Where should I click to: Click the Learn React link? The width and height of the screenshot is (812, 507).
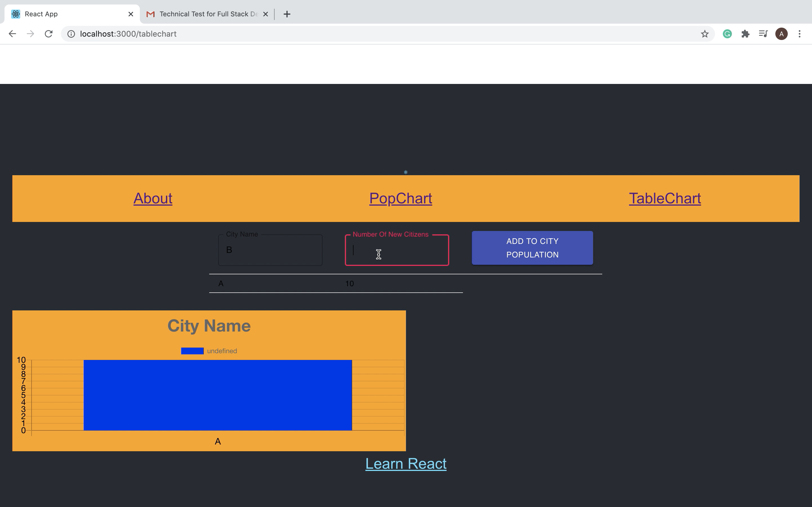tap(405, 463)
